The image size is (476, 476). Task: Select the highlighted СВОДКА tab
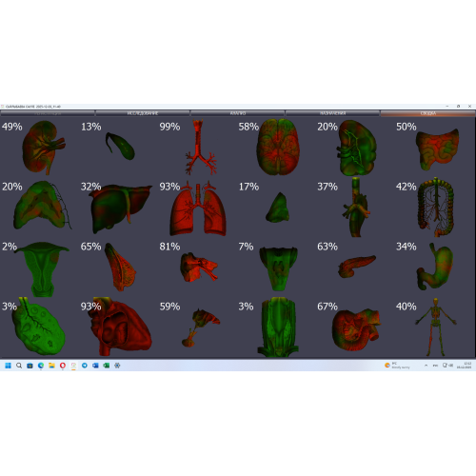(x=427, y=113)
